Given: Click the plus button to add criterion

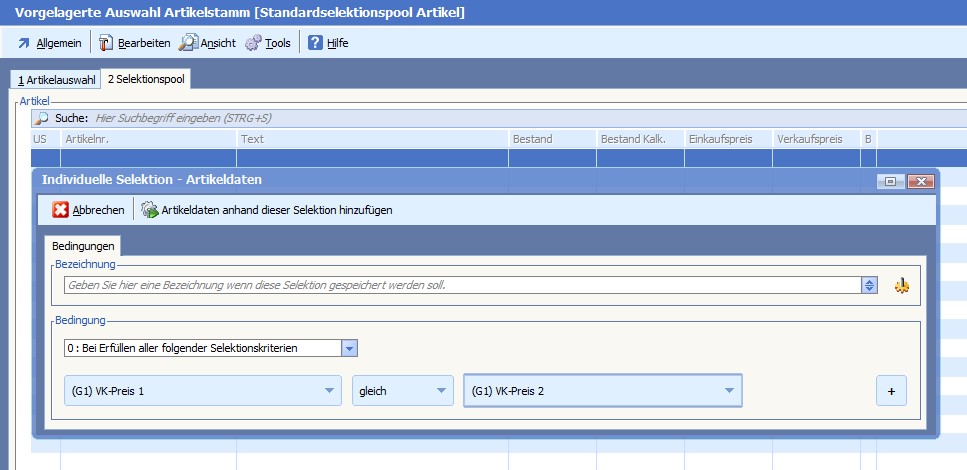Looking at the screenshot, I should point(890,391).
